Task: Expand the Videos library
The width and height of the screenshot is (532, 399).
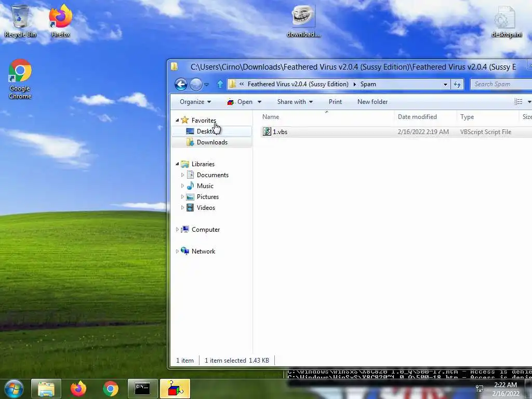Action: tap(182, 208)
